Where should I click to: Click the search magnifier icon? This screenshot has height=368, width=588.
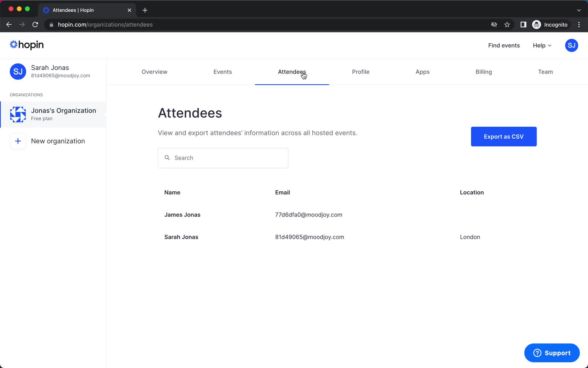pos(167,157)
